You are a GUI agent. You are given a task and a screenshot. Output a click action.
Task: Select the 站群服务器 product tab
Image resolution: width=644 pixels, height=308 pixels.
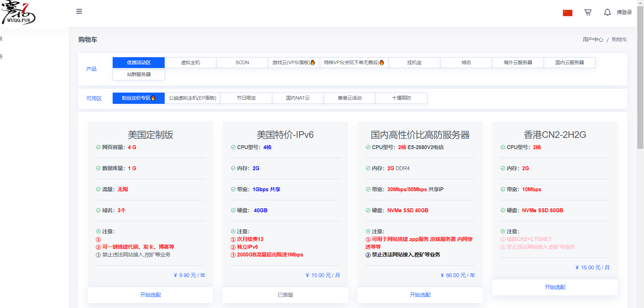pyautogui.click(x=139, y=75)
